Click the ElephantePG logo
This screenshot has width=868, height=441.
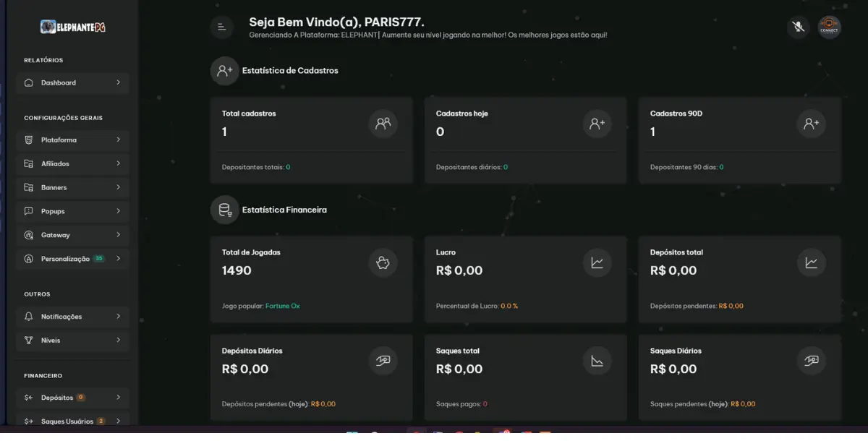click(73, 27)
